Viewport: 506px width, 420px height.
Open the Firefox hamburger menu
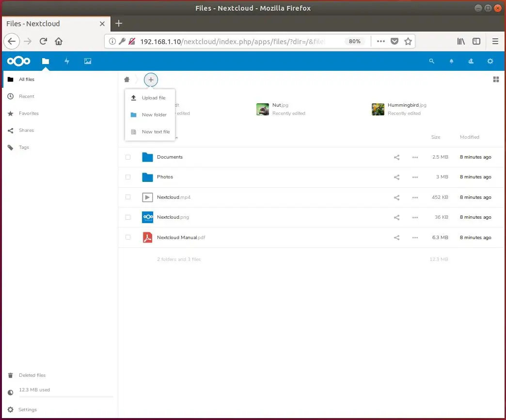click(495, 41)
